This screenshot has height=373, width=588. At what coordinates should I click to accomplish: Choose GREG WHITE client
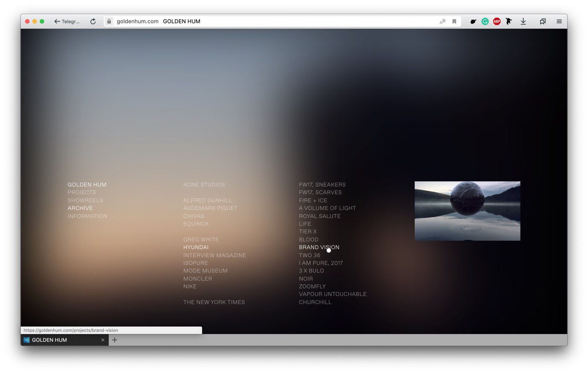point(201,239)
